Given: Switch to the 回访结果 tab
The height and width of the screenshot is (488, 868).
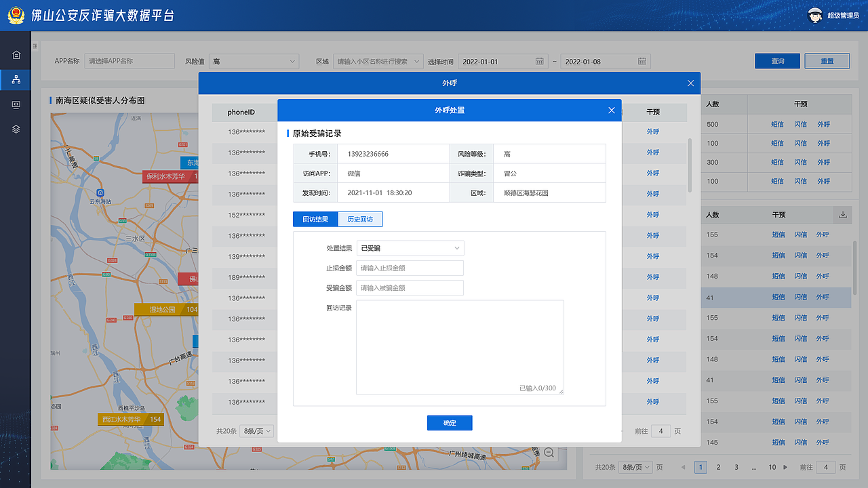Looking at the screenshot, I should coord(315,219).
